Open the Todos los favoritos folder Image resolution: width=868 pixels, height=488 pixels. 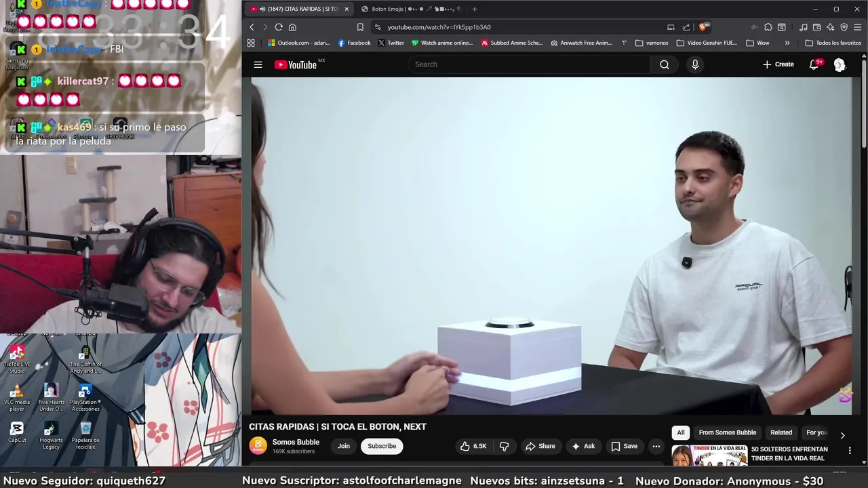coord(833,43)
